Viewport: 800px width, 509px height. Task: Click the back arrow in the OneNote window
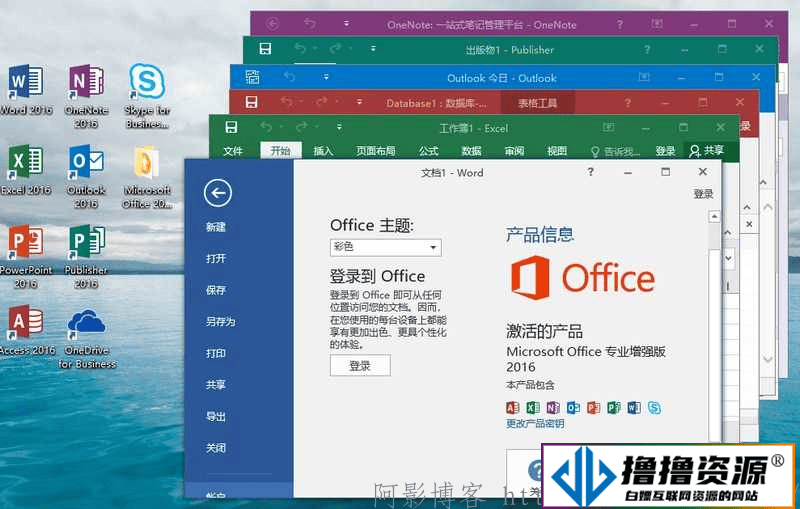[x=272, y=23]
